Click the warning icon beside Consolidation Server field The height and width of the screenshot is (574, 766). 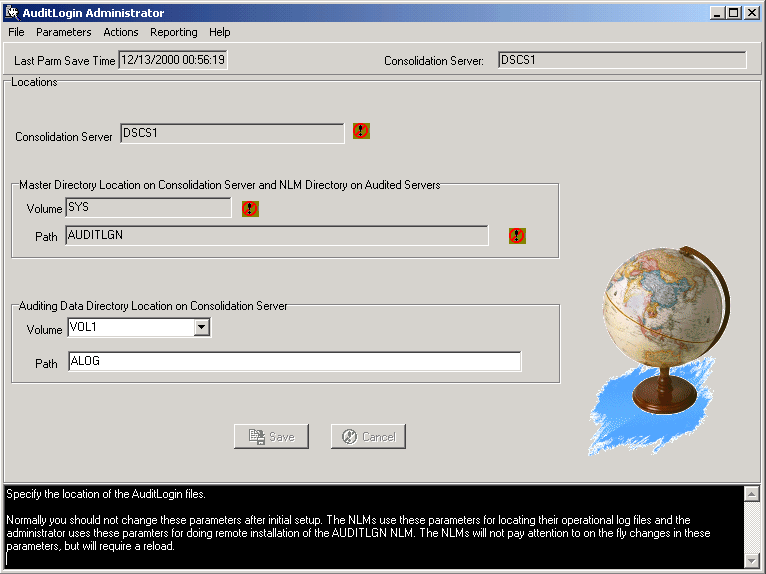coord(361,131)
